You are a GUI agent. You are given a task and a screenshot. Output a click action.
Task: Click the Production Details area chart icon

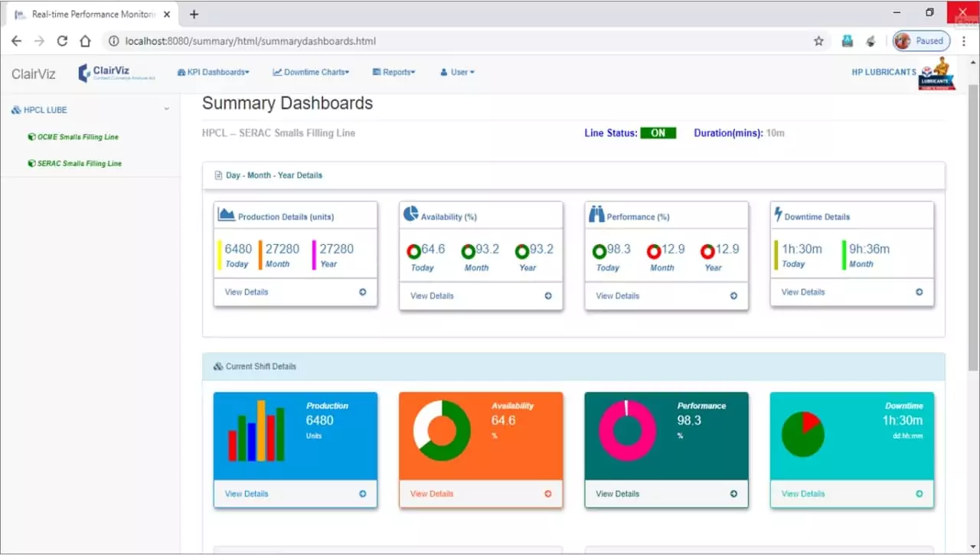(x=226, y=214)
